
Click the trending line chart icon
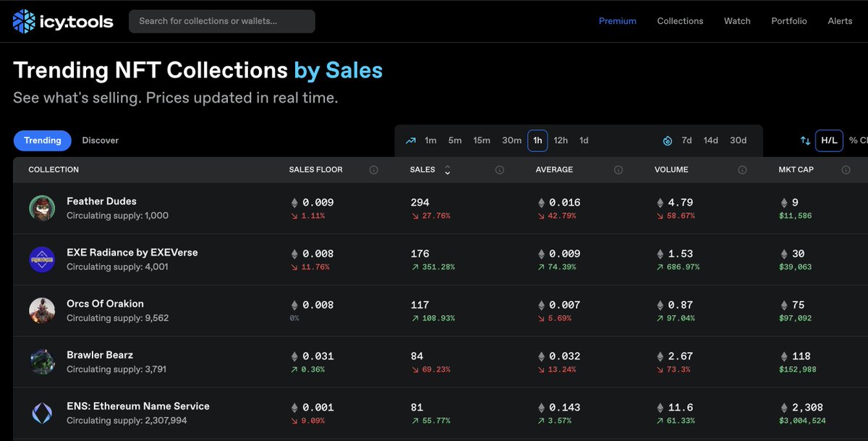tap(411, 140)
